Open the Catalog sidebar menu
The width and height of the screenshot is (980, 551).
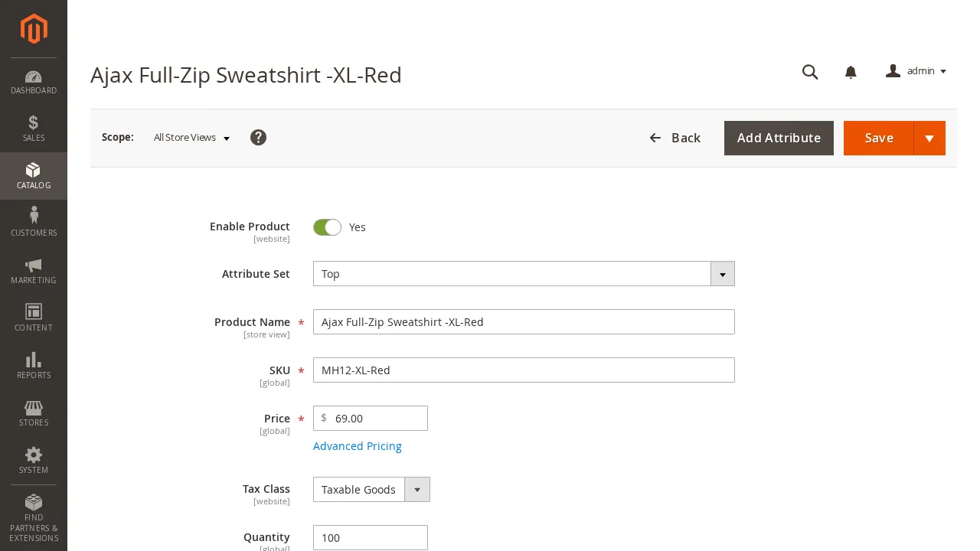click(34, 176)
